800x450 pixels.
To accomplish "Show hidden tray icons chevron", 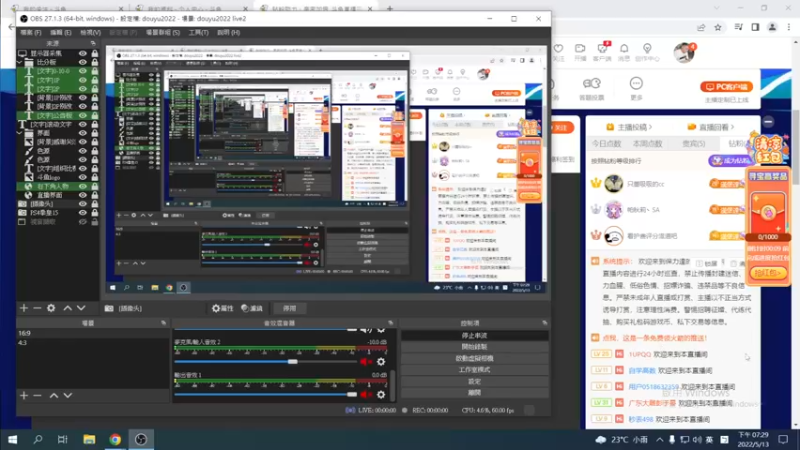I will click(x=660, y=439).
